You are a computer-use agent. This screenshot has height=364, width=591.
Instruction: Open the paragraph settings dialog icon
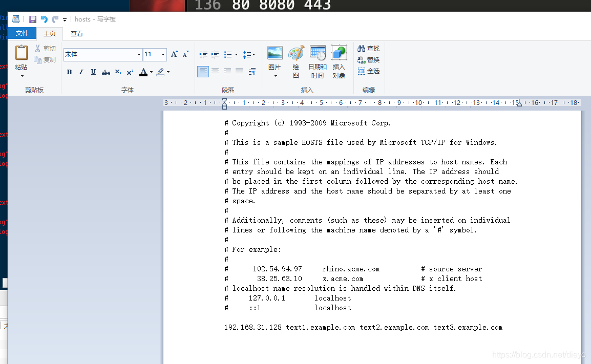(252, 72)
